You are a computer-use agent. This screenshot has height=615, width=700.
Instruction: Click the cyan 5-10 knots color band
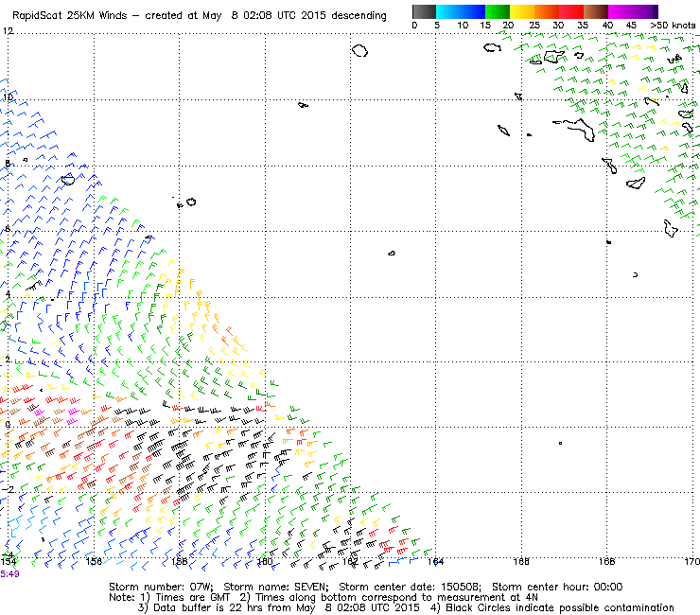(x=448, y=11)
